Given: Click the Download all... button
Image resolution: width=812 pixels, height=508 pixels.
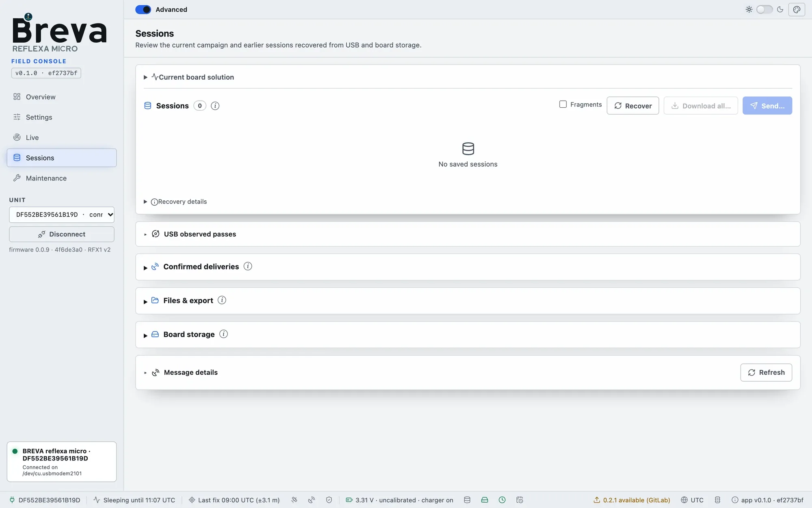Looking at the screenshot, I should click(701, 106).
